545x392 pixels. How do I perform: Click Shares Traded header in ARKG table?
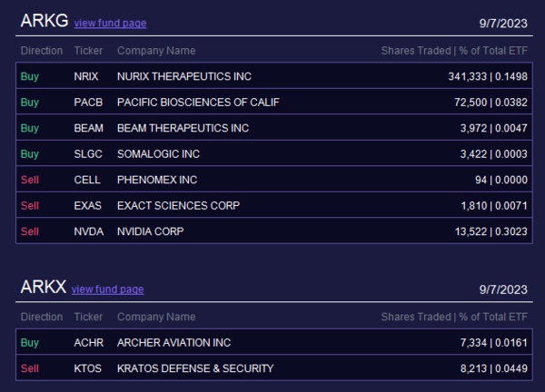(x=416, y=51)
